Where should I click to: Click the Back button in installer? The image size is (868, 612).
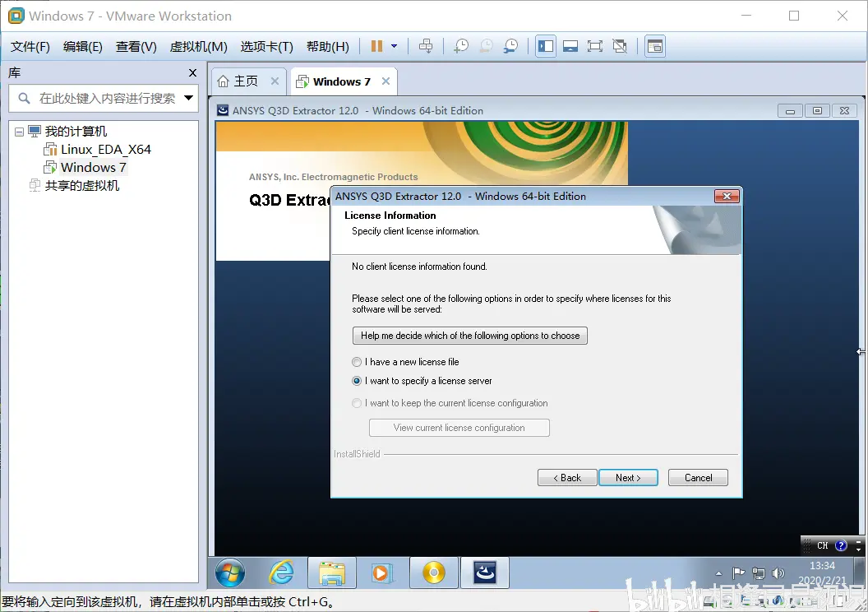coord(567,477)
